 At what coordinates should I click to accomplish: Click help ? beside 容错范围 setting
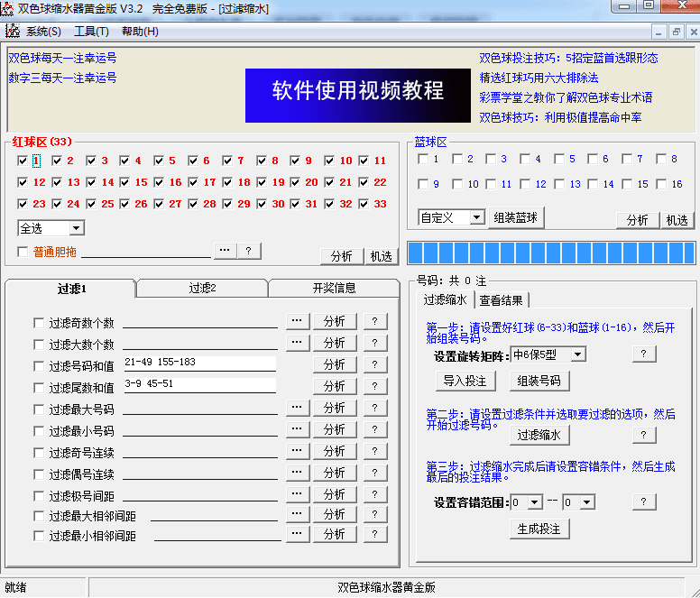click(643, 501)
